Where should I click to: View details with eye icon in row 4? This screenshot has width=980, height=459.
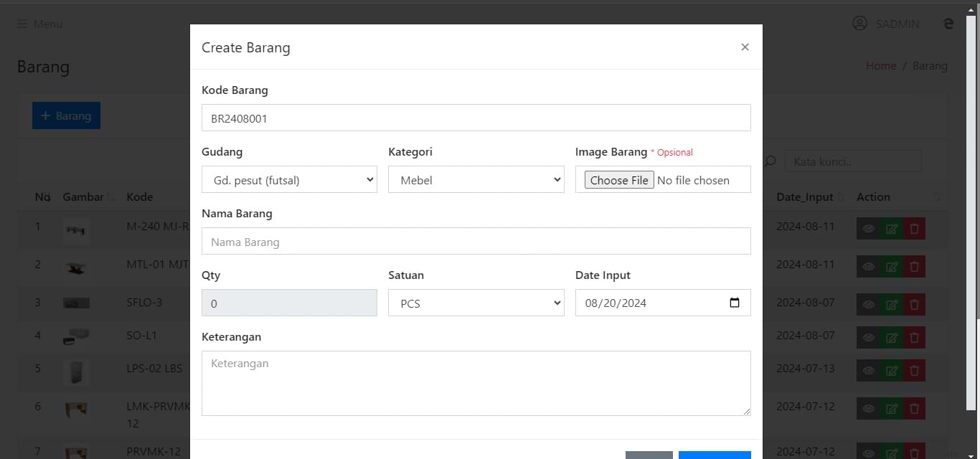(868, 338)
